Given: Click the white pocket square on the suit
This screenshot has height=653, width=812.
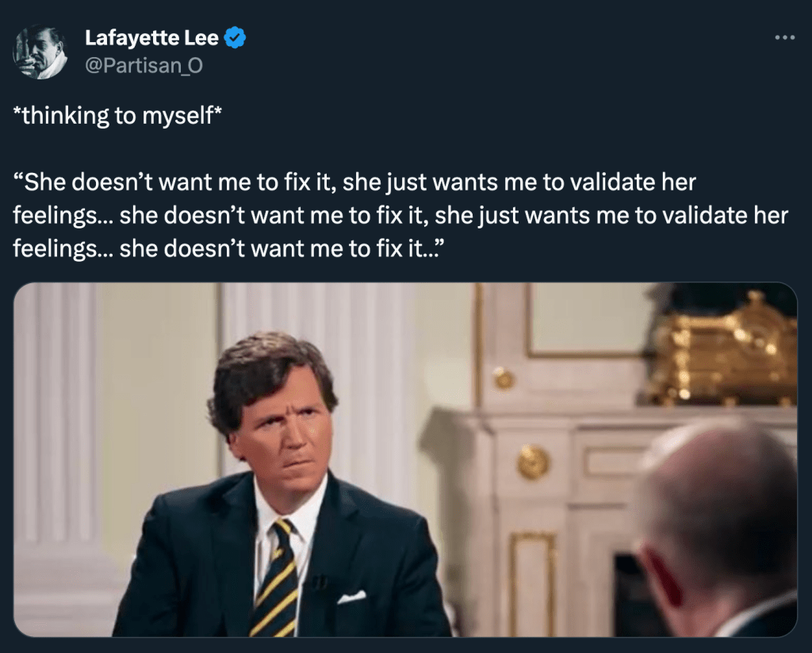Looking at the screenshot, I should point(351,597).
